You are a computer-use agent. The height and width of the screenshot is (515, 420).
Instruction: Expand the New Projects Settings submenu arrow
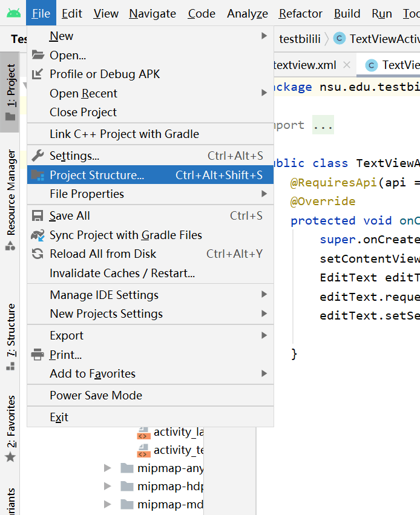coord(264,313)
